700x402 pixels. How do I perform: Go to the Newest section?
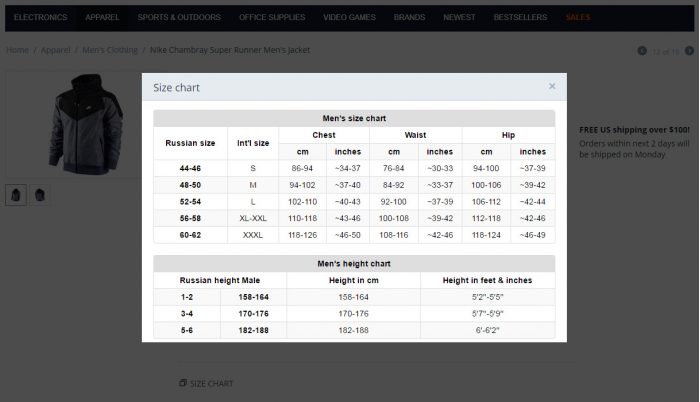(459, 17)
